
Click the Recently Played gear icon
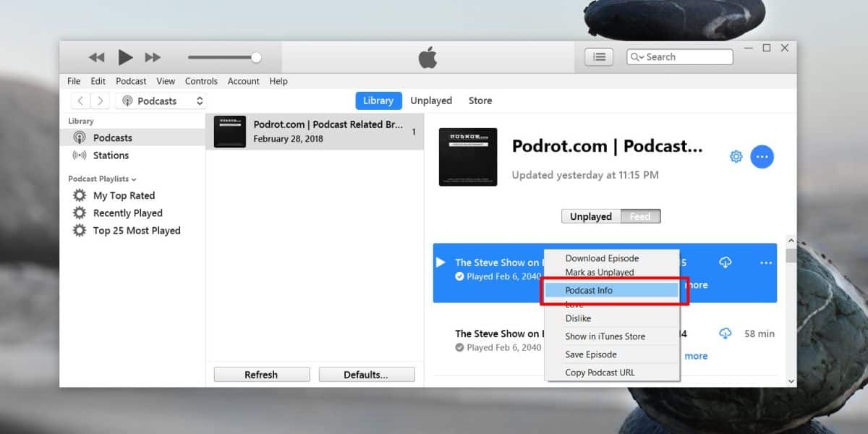(x=80, y=213)
